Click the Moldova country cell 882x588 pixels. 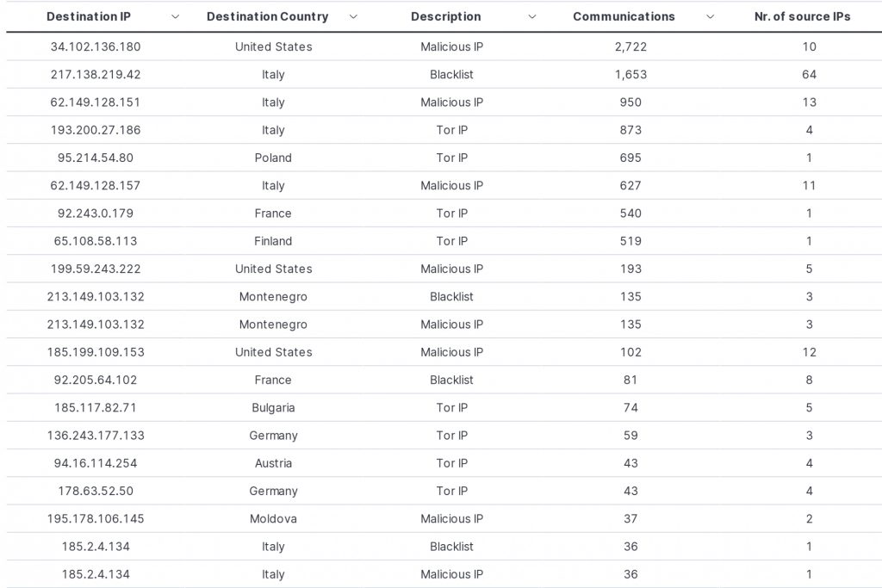click(273, 518)
